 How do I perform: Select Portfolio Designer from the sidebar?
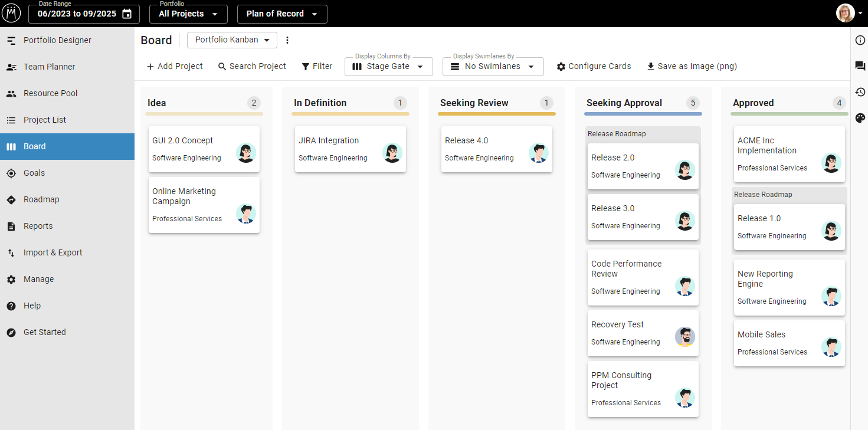[x=57, y=40]
